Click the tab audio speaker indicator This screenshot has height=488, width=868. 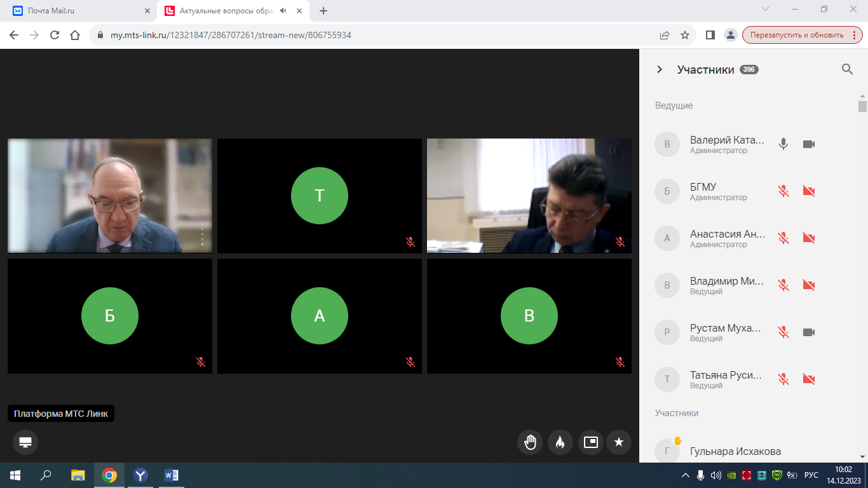(x=283, y=11)
